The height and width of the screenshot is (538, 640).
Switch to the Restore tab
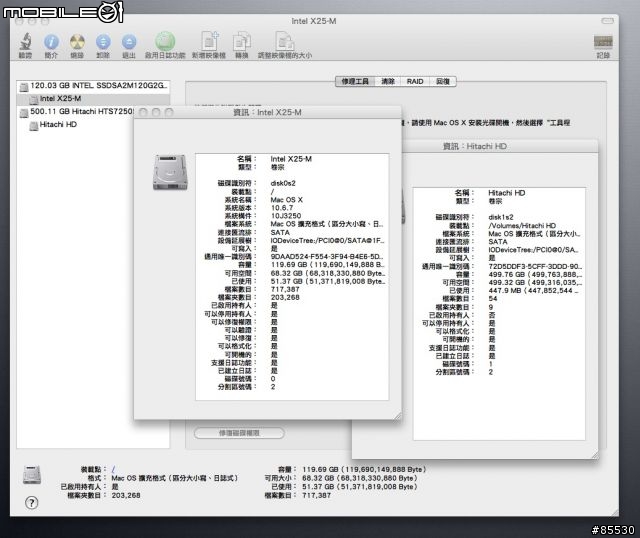tap(442, 81)
